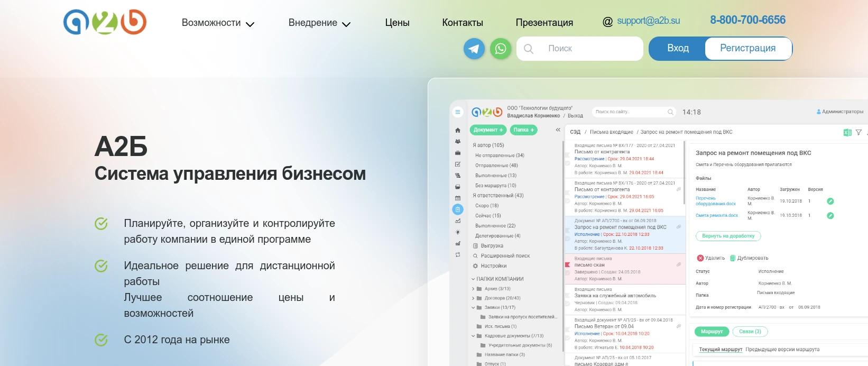Edit the Смета ремонта.docx file via pencil icon

coord(830,215)
